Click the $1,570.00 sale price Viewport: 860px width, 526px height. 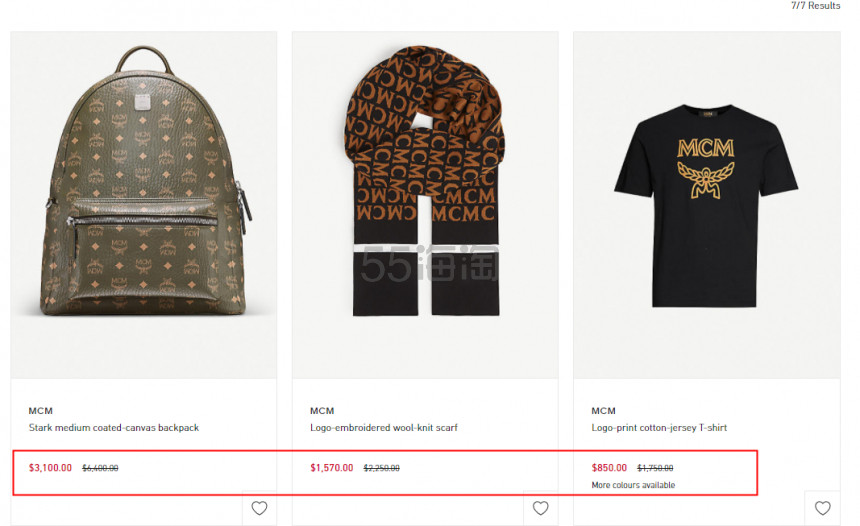pos(331,468)
